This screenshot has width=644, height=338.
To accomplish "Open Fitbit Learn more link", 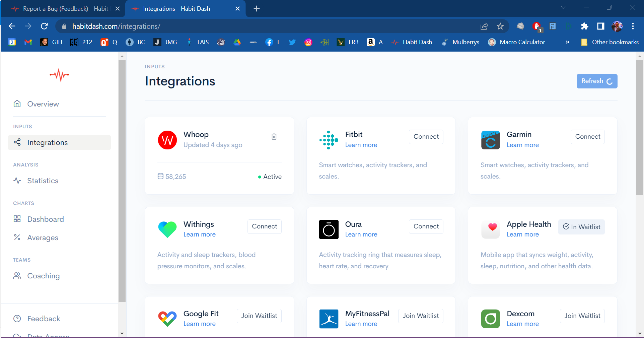I will tap(361, 145).
